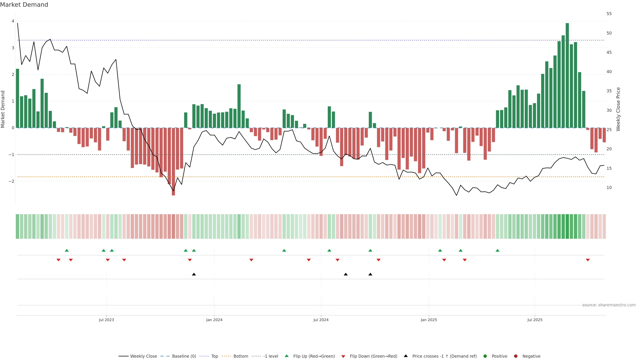Image resolution: width=644 pixels, height=362 pixels.
Task: Click the green Positive legend dot
Action: tap(485, 356)
